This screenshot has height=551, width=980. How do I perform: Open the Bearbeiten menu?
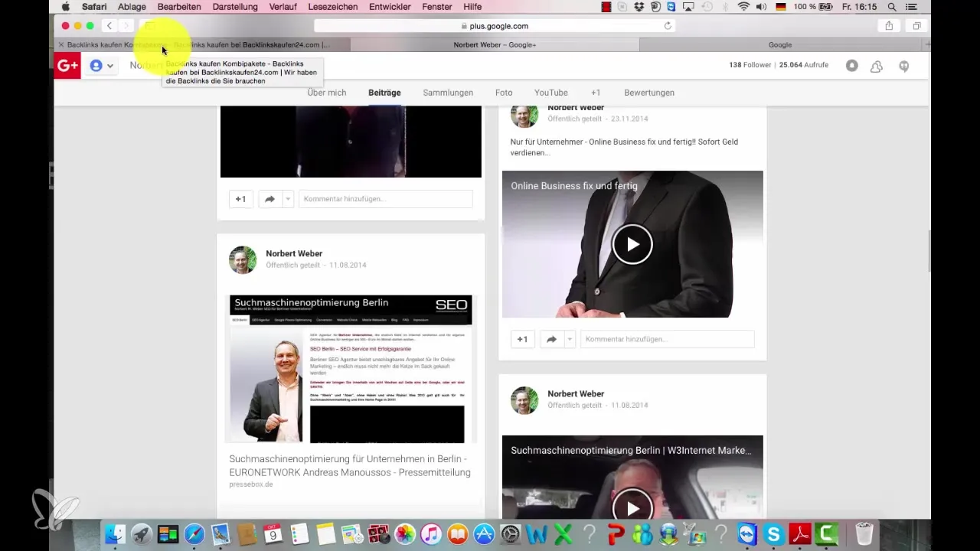(x=179, y=7)
